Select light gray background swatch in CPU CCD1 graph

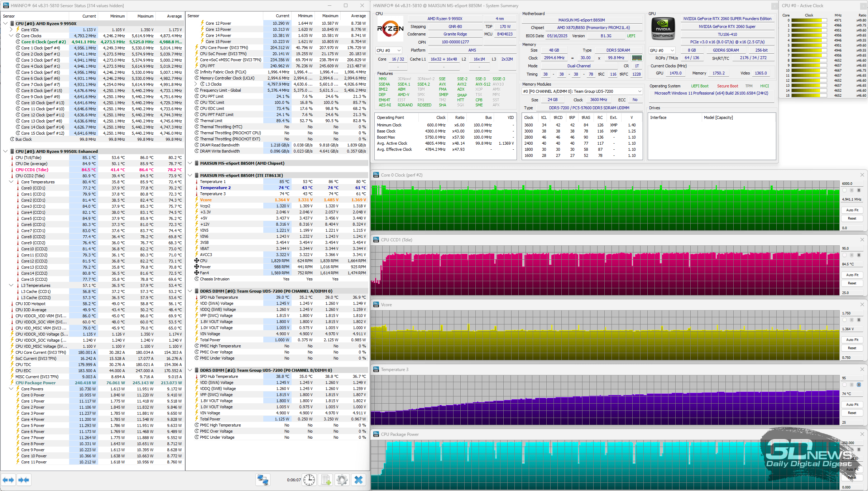(x=852, y=255)
